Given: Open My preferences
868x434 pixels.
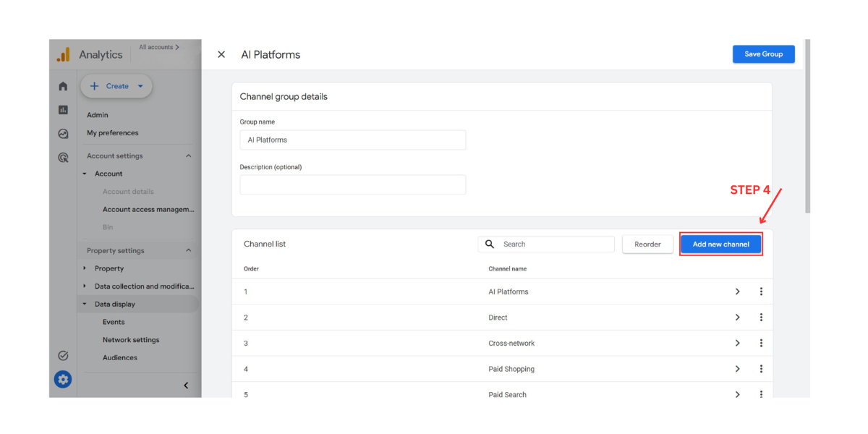Looking at the screenshot, I should click(113, 133).
